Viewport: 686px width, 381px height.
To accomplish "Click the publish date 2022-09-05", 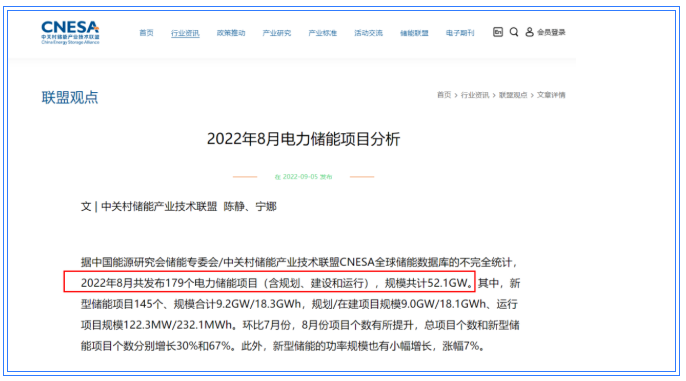I will 300,177.
